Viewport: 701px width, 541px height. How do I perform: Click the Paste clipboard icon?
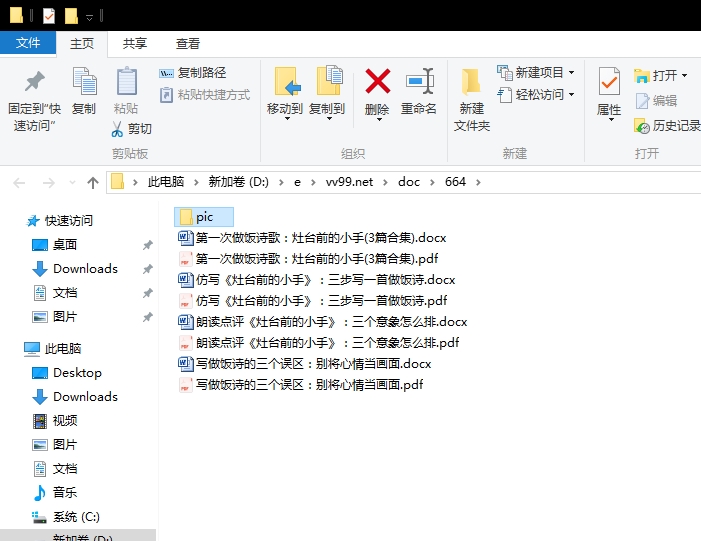click(126, 81)
